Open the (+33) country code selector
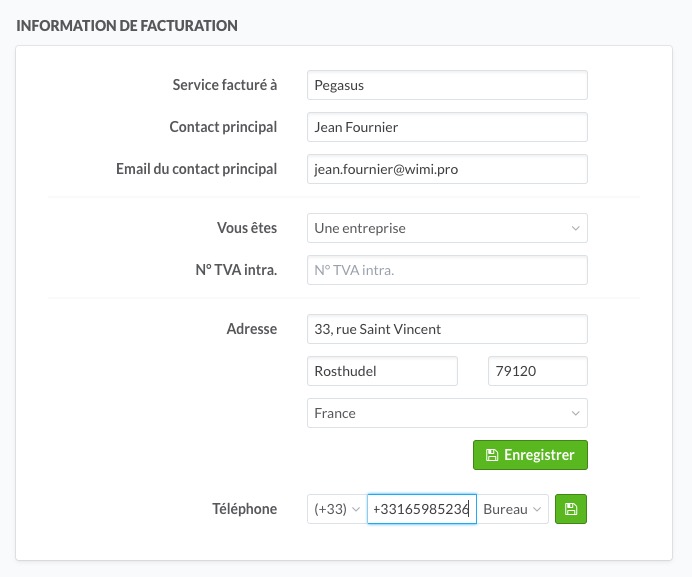The width and height of the screenshot is (692, 577). tap(336, 509)
